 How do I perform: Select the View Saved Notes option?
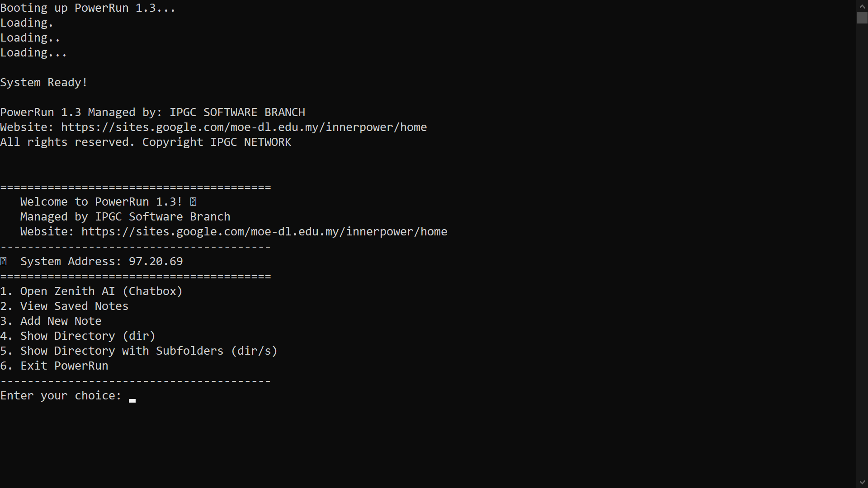tap(64, 306)
